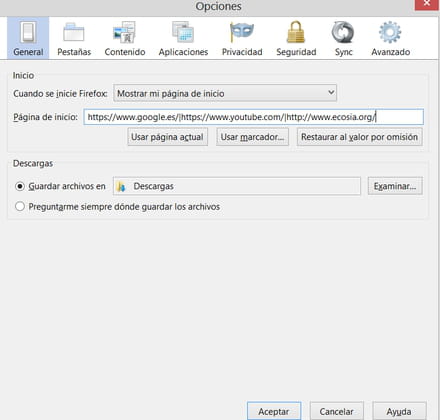Click the Usar página actual button
Viewport: 440px width, 420px height.
167,137
